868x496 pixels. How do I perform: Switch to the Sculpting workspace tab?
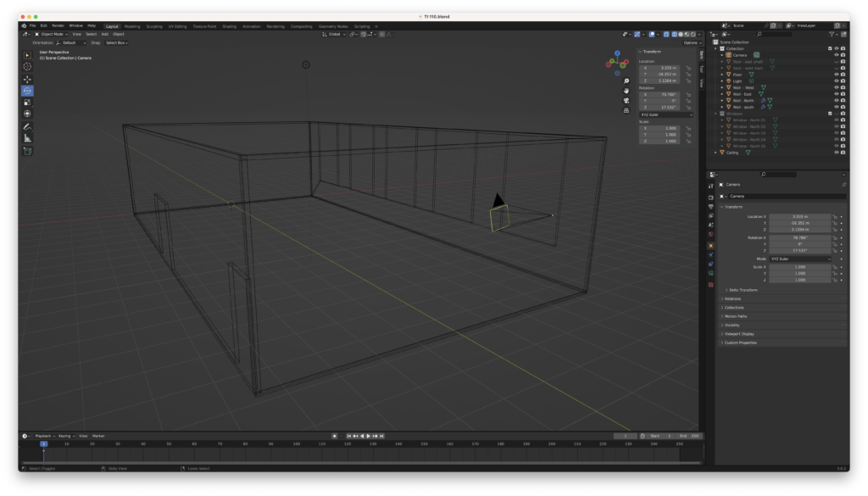coord(154,26)
